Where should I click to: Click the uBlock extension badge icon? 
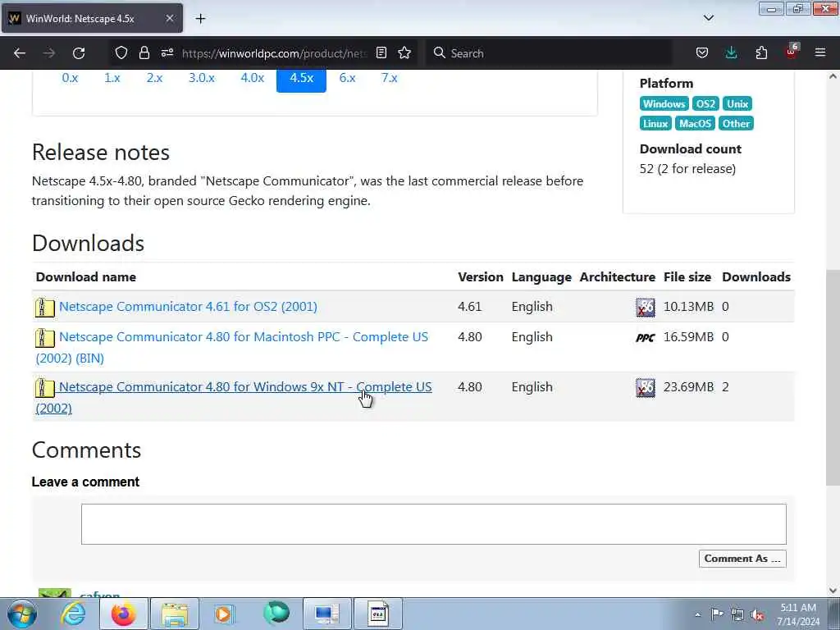pos(792,52)
